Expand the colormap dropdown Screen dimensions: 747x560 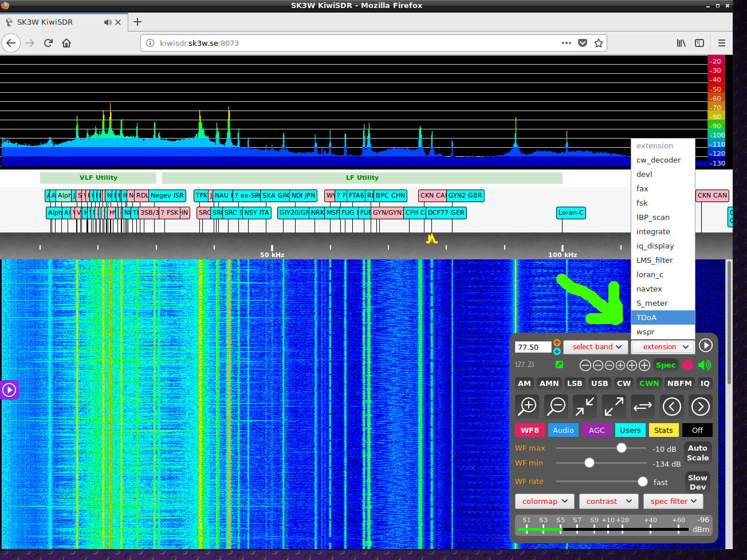coord(544,502)
